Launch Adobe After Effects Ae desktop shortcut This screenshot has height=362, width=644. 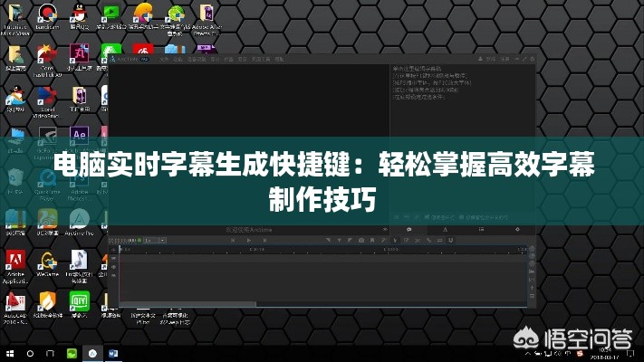pos(80,135)
